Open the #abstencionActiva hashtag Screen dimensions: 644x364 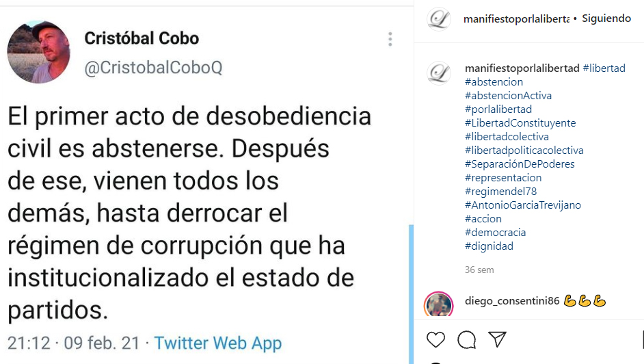point(508,96)
